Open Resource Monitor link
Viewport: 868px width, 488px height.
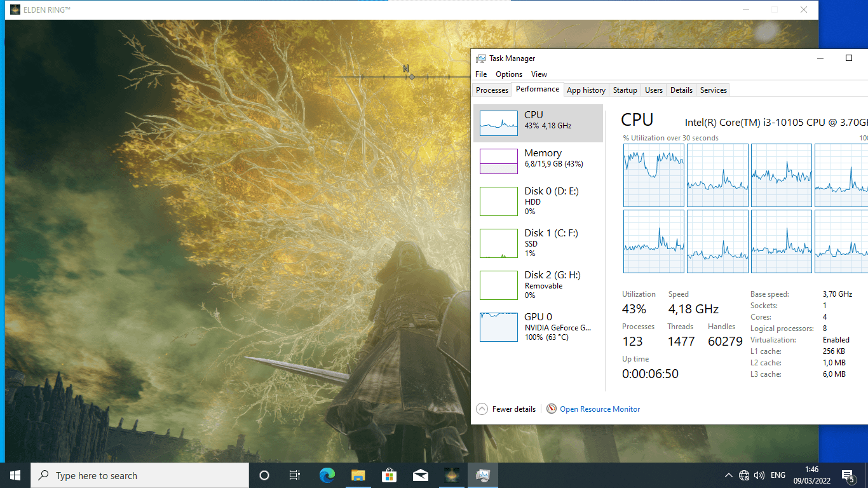coord(599,409)
